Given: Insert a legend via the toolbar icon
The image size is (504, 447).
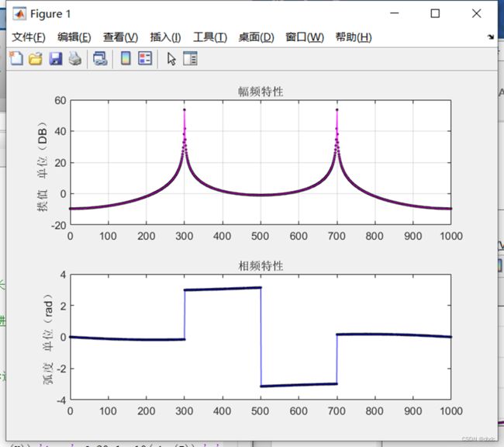Looking at the screenshot, I should pyautogui.click(x=145, y=58).
